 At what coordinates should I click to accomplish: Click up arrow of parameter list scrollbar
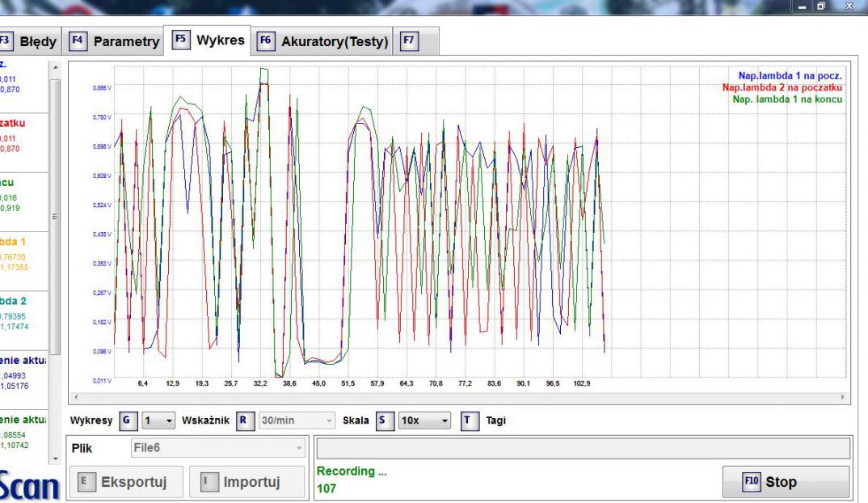point(55,66)
